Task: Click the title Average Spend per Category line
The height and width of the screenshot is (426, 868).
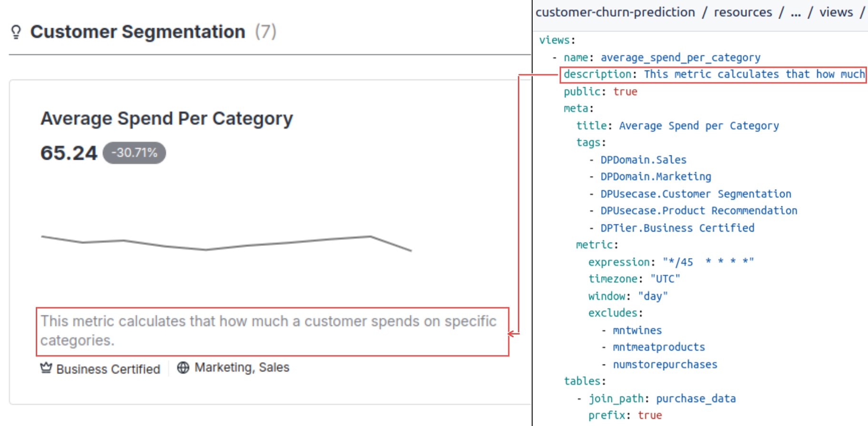Action: [x=677, y=126]
